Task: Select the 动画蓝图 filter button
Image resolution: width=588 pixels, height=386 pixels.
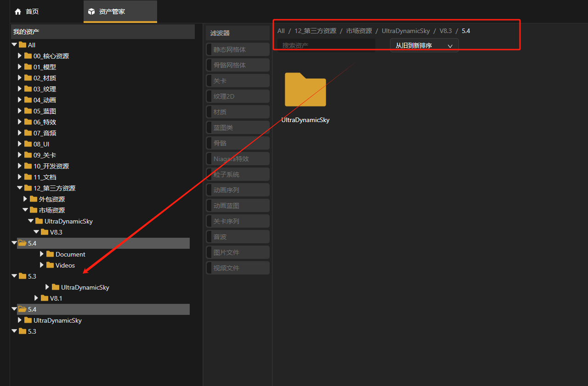Action: [x=237, y=206]
